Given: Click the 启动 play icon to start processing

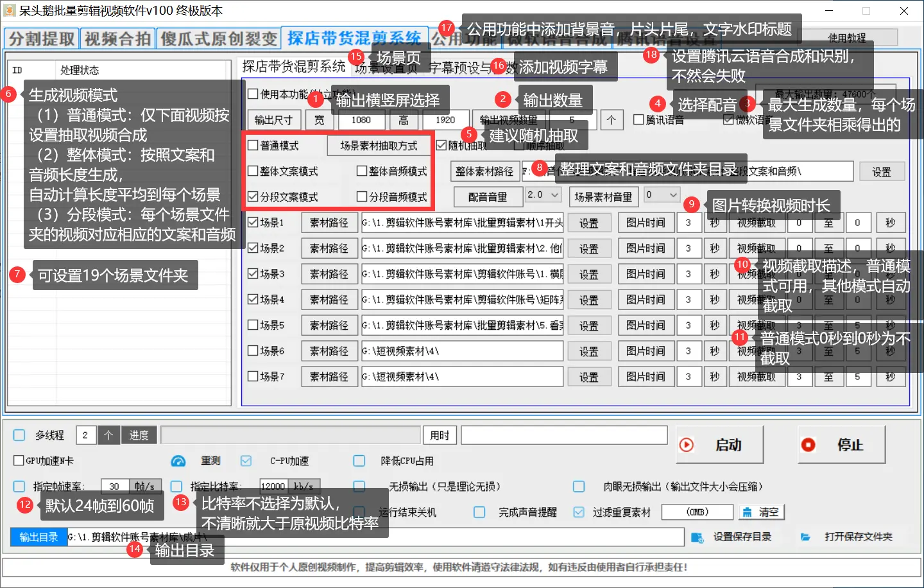Looking at the screenshot, I should point(687,444).
